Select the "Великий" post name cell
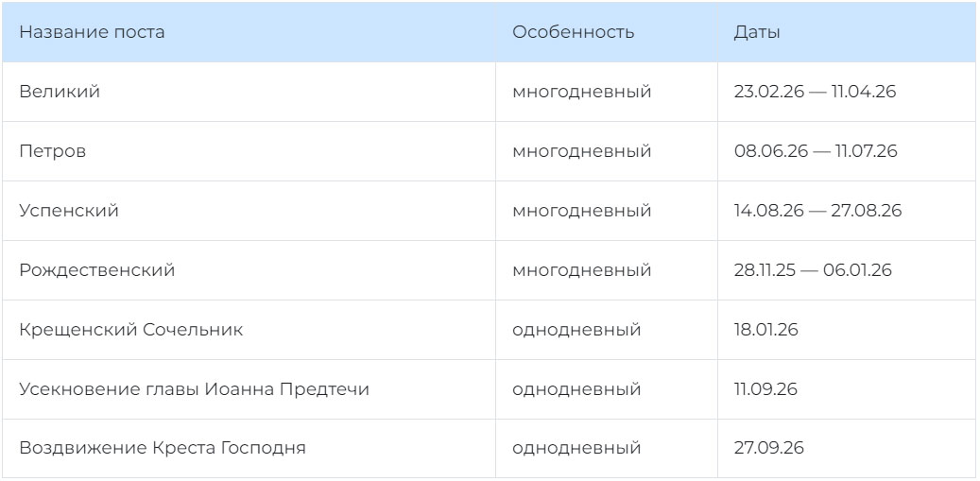 [x=60, y=92]
